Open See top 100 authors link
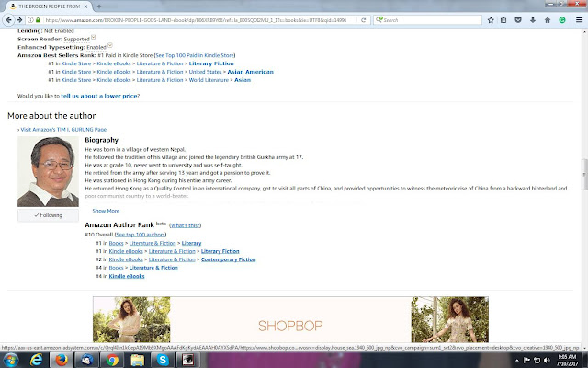This screenshot has width=588, height=368. [x=141, y=235]
